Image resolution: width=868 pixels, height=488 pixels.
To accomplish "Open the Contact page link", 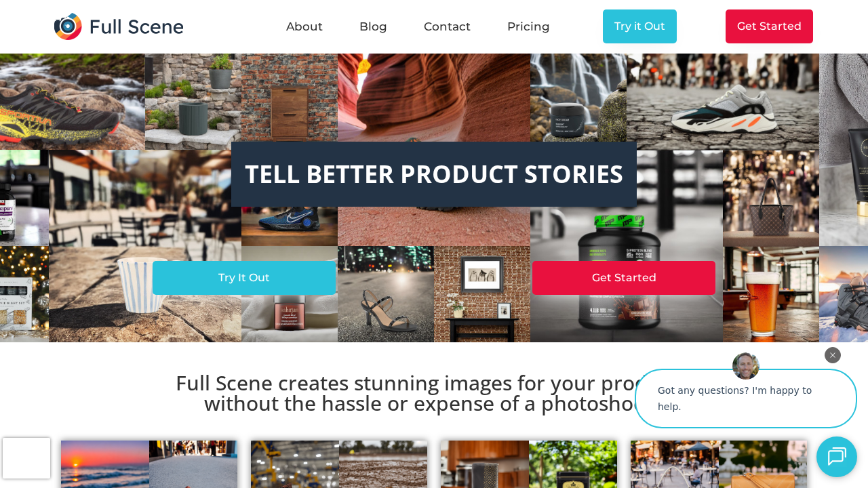I will pyautogui.click(x=447, y=26).
